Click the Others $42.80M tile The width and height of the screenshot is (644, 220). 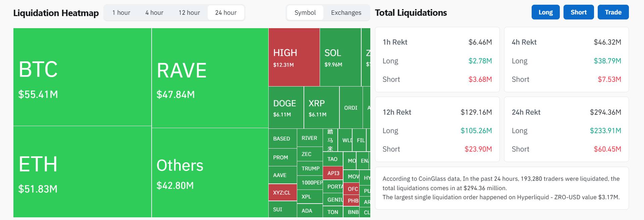pos(210,172)
